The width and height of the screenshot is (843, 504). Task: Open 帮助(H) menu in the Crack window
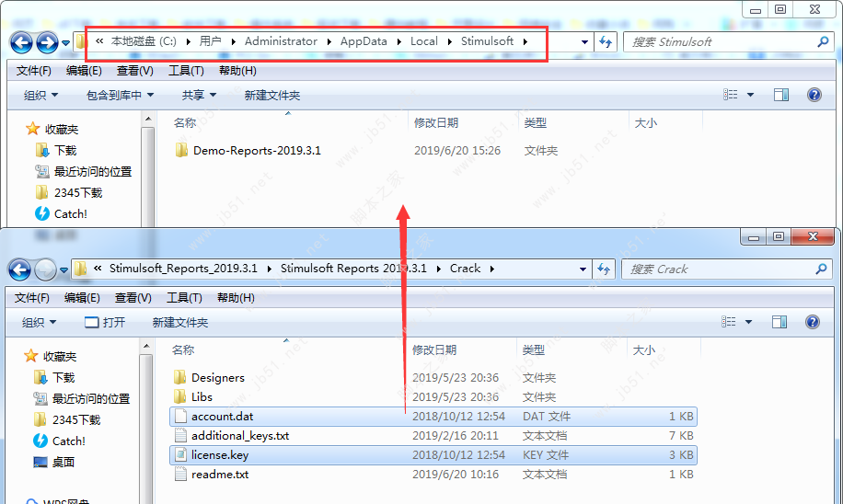click(x=236, y=298)
